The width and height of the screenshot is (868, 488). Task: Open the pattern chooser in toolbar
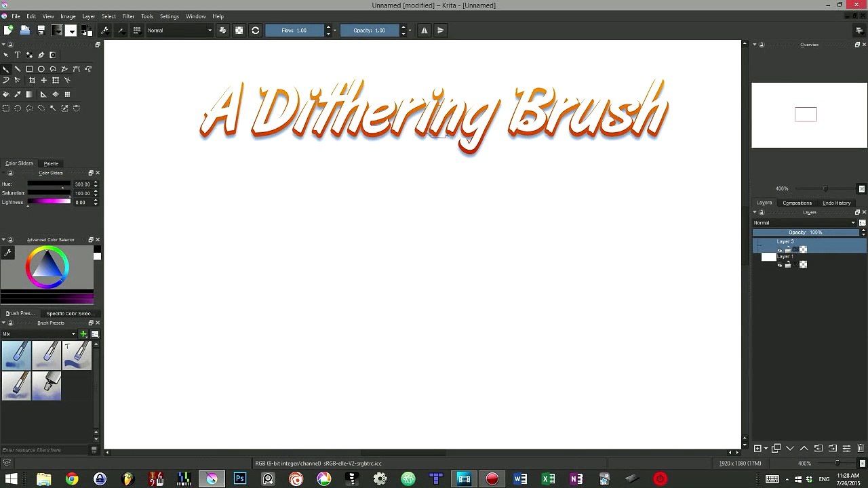(x=71, y=30)
